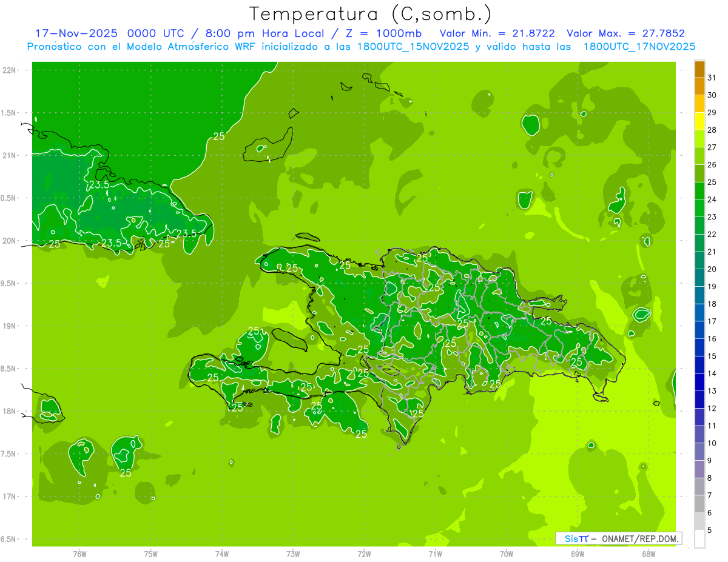Click the "20N" latitude axis label
728x562 pixels.
[10, 241]
